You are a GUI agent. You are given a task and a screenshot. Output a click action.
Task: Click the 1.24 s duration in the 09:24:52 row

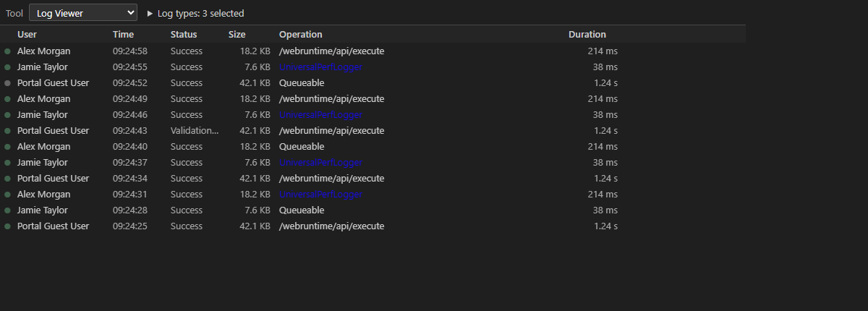coord(605,83)
